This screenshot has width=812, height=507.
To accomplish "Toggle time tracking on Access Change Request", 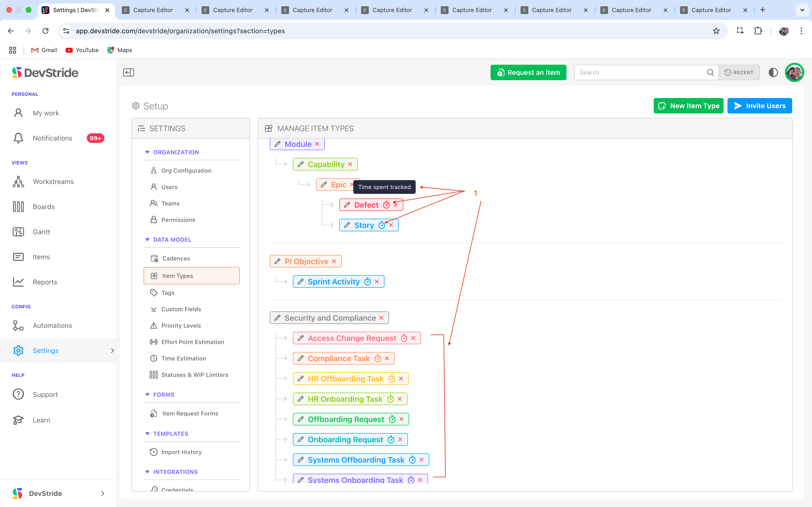I will tap(404, 338).
